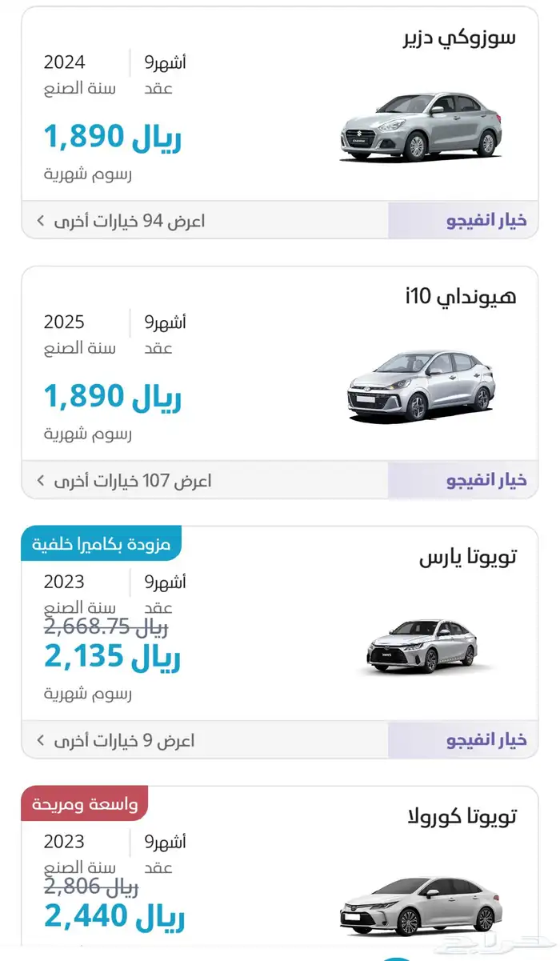Tap chevron arrow in Suzuki Dzire footer
Image resolution: width=560 pixels, height=961 pixels.
point(41,221)
